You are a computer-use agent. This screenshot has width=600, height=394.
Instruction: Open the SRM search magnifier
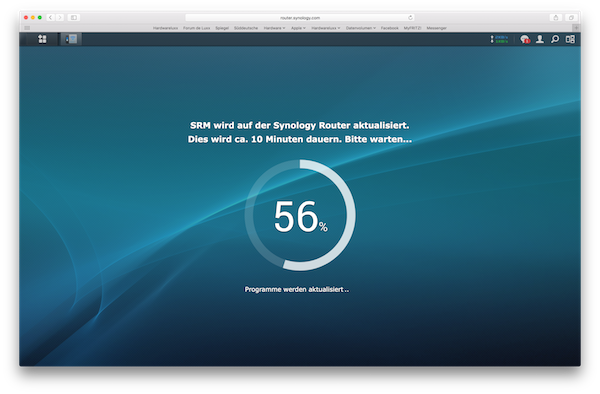pyautogui.click(x=555, y=39)
